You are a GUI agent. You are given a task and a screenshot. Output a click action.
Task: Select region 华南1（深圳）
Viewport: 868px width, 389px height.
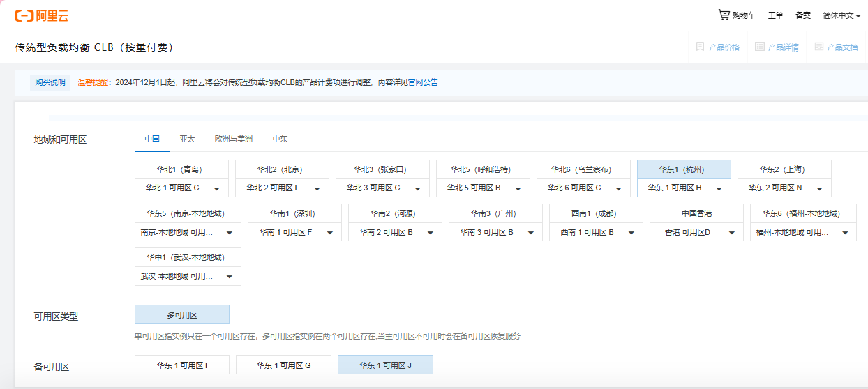point(295,213)
